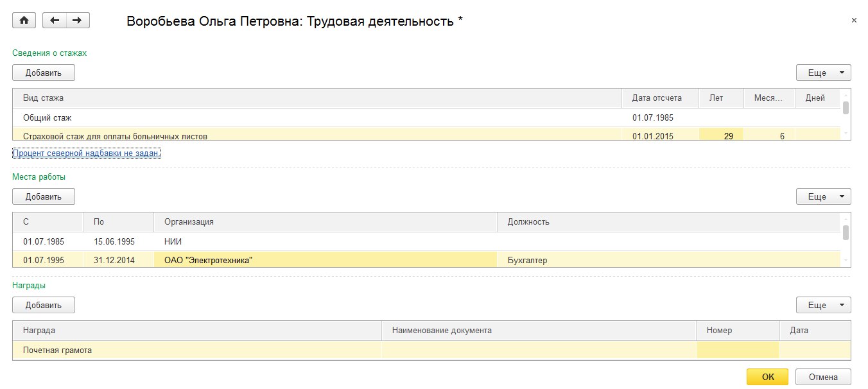Click the ОАО "Электротехника" organization cell
Image resolution: width=868 pixels, height=389 pixels.
coord(325,260)
